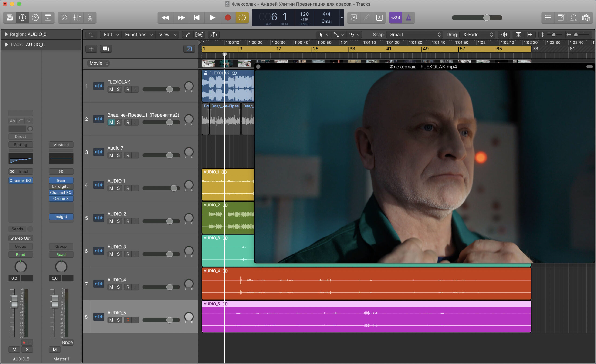Enable the metronome click icon

coord(408,18)
